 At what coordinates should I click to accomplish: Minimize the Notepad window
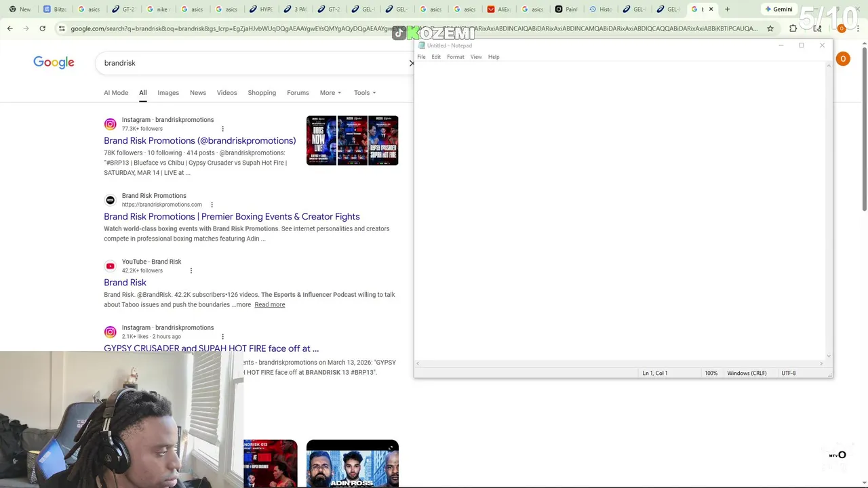(781, 45)
